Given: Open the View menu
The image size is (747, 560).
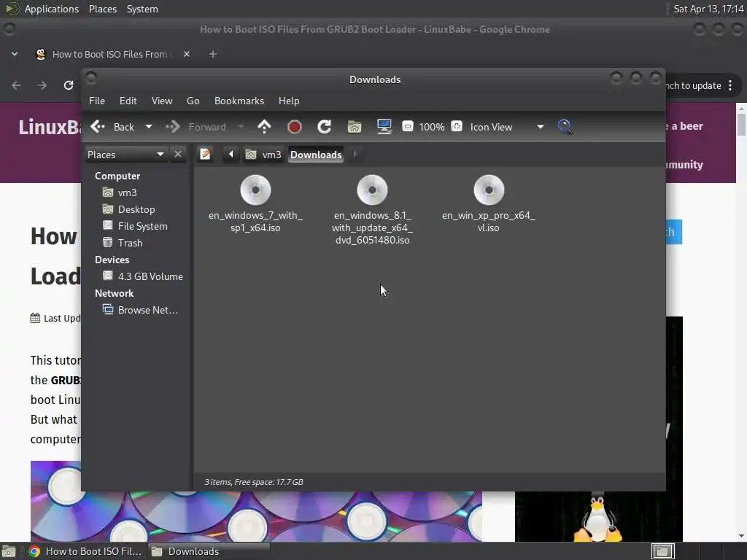Looking at the screenshot, I should 162,101.
